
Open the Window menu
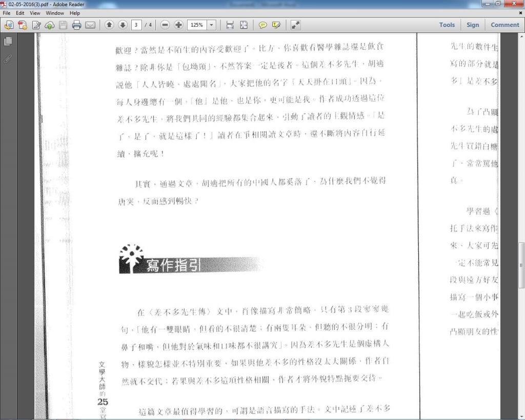coord(55,13)
